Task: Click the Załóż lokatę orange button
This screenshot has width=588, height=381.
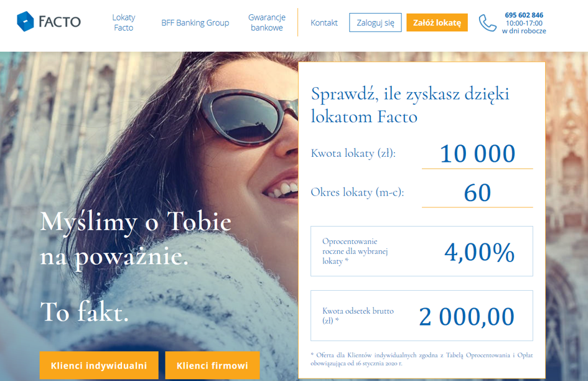Action: 437,22
